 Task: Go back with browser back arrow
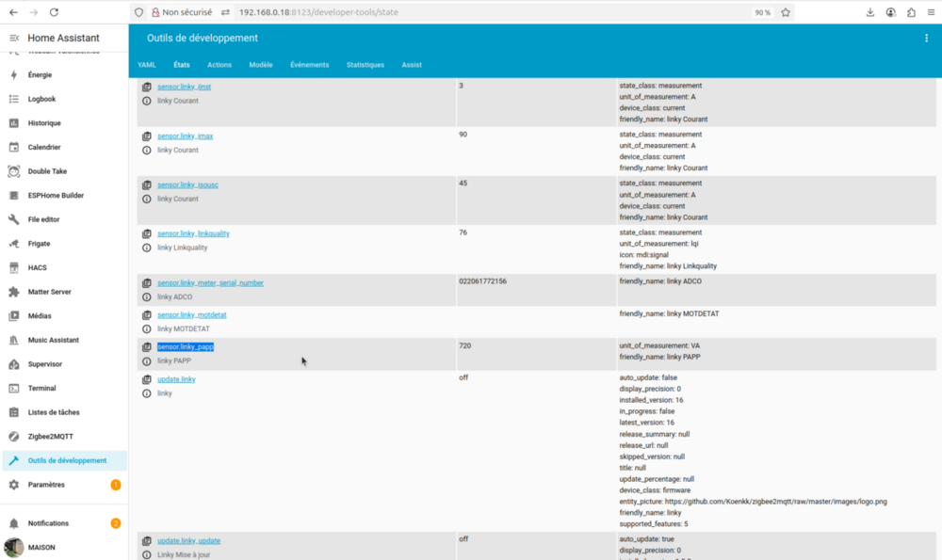(13, 12)
